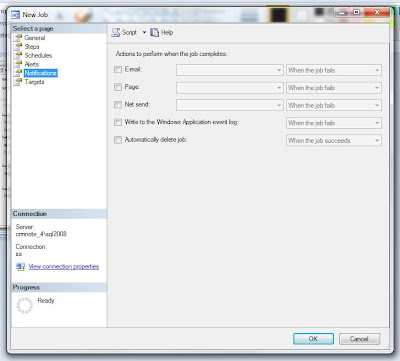
Task: Click the Select a page header
Action: click(x=59, y=29)
